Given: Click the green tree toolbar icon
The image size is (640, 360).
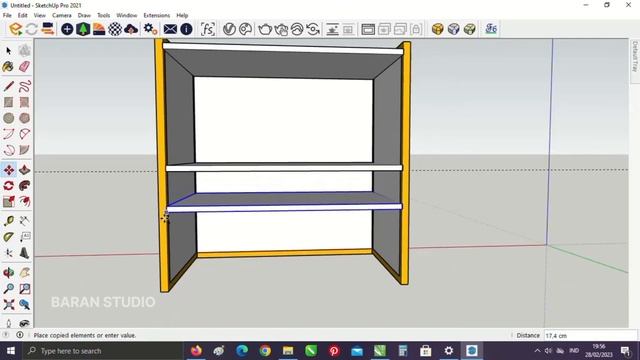Looking at the screenshot, I should (83, 29).
